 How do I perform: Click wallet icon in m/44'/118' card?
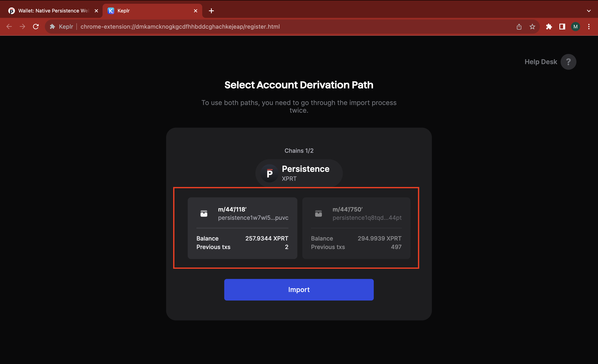tap(204, 213)
